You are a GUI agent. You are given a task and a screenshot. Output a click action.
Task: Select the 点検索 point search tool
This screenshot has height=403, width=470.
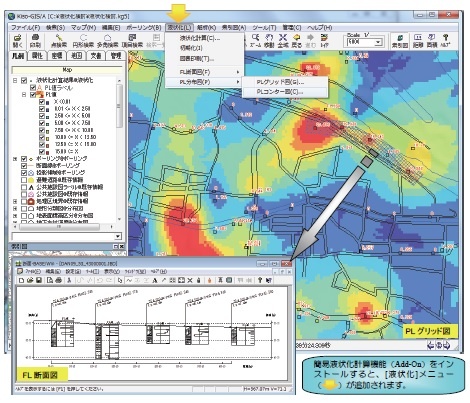[59, 40]
